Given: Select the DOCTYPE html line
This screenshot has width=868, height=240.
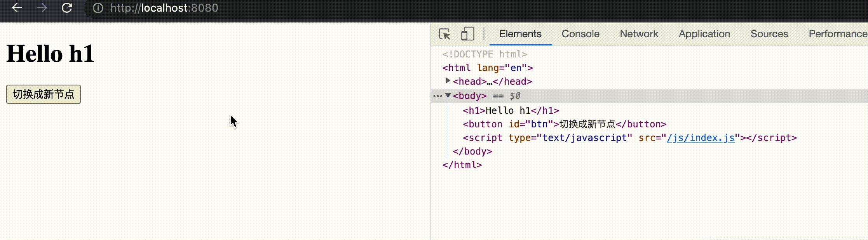Looking at the screenshot, I should click(485, 54).
